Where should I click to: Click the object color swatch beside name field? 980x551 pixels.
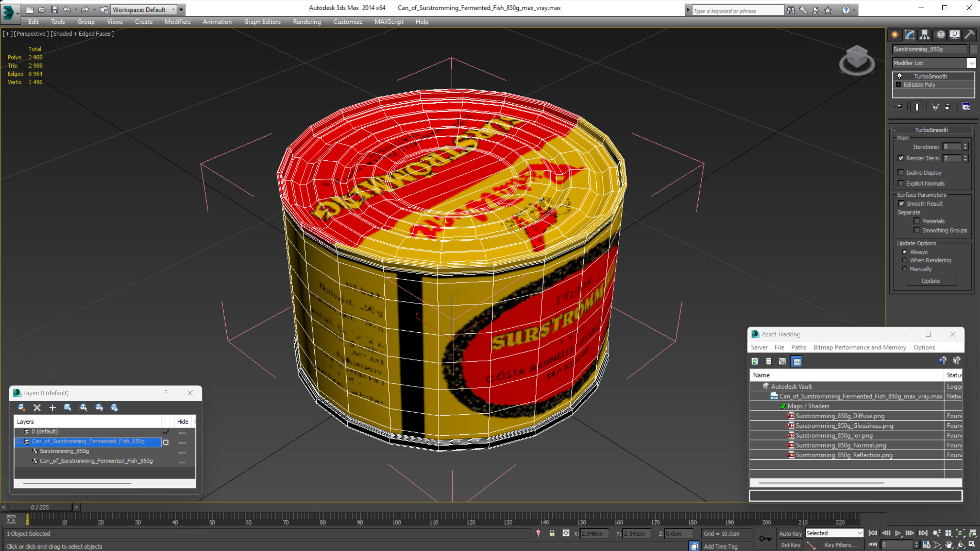[973, 49]
